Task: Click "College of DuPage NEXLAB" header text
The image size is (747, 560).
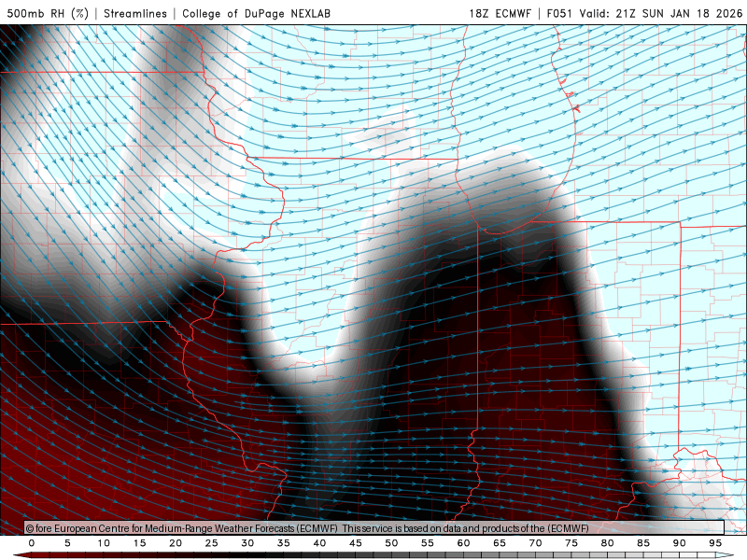Action: tap(256, 13)
